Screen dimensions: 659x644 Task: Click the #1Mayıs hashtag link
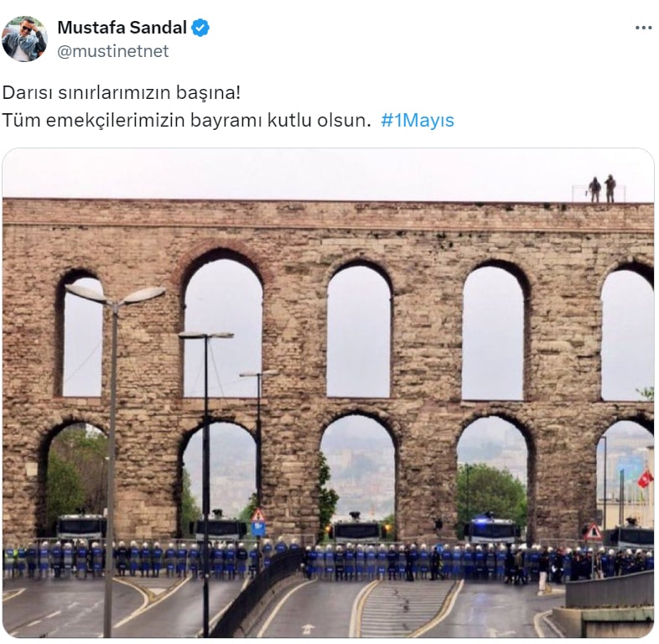click(x=418, y=120)
